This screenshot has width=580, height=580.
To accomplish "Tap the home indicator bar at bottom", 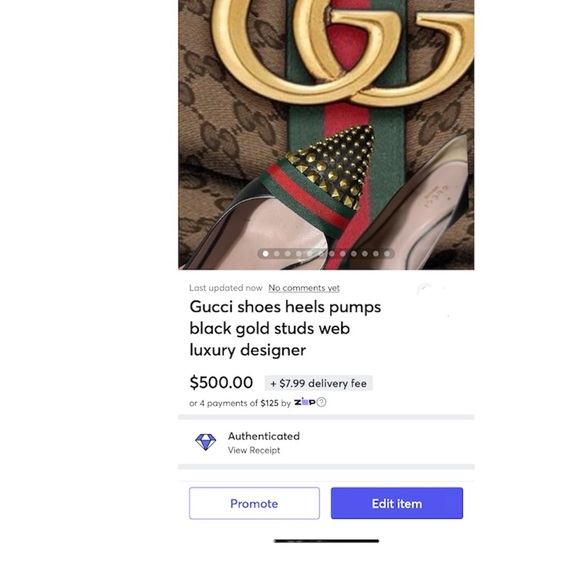I will tap(326, 541).
